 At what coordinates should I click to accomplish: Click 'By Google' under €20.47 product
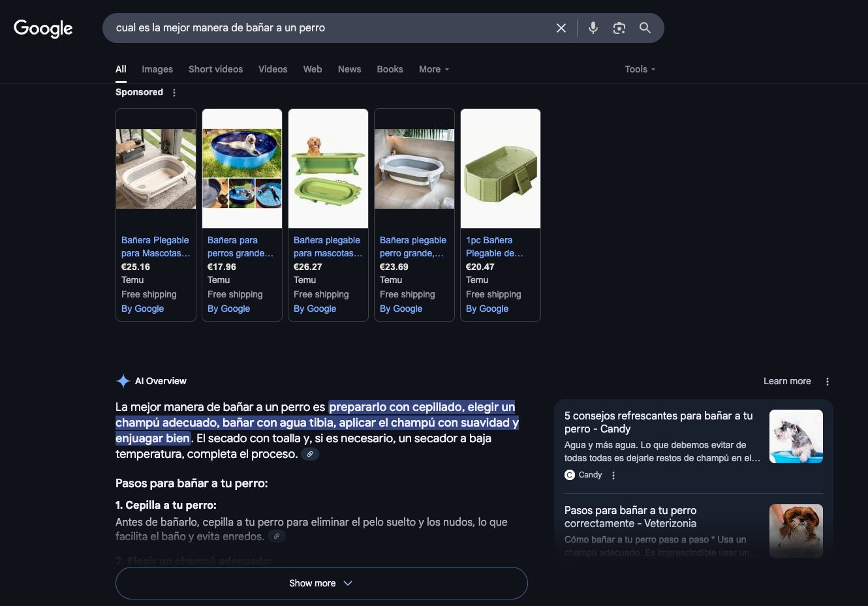pyautogui.click(x=487, y=309)
